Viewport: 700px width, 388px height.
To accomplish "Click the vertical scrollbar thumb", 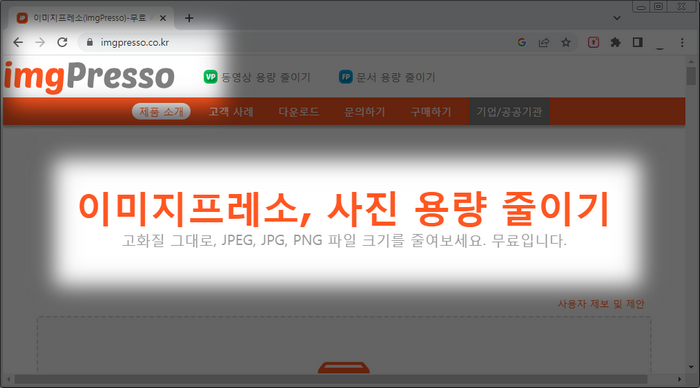I will (x=691, y=75).
